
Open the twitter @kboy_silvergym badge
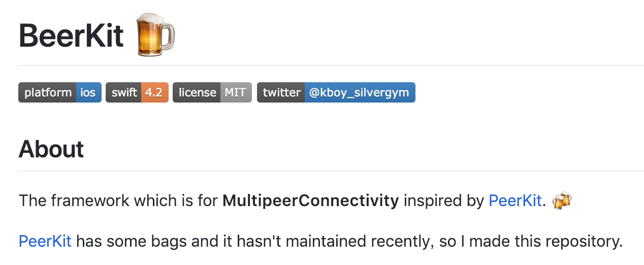(x=336, y=92)
